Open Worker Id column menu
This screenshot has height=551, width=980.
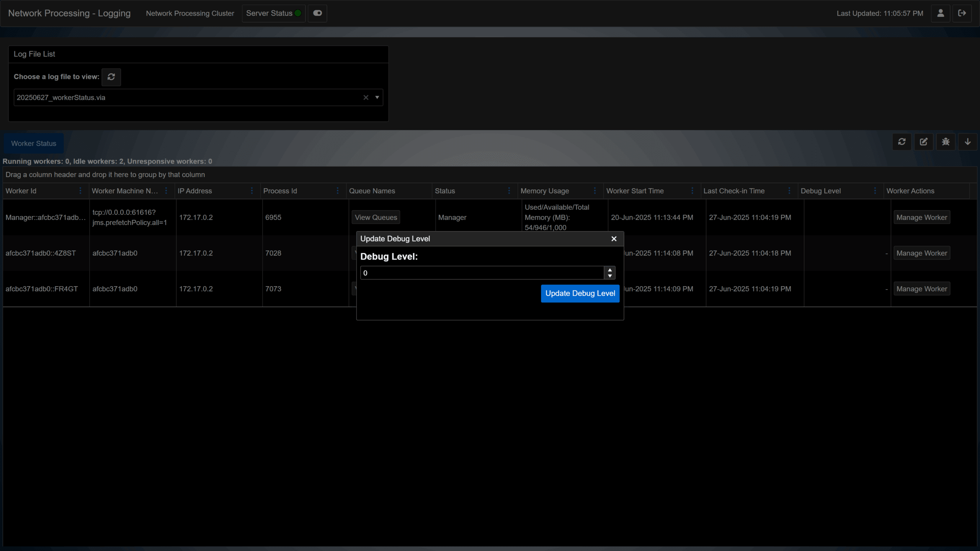(x=80, y=191)
